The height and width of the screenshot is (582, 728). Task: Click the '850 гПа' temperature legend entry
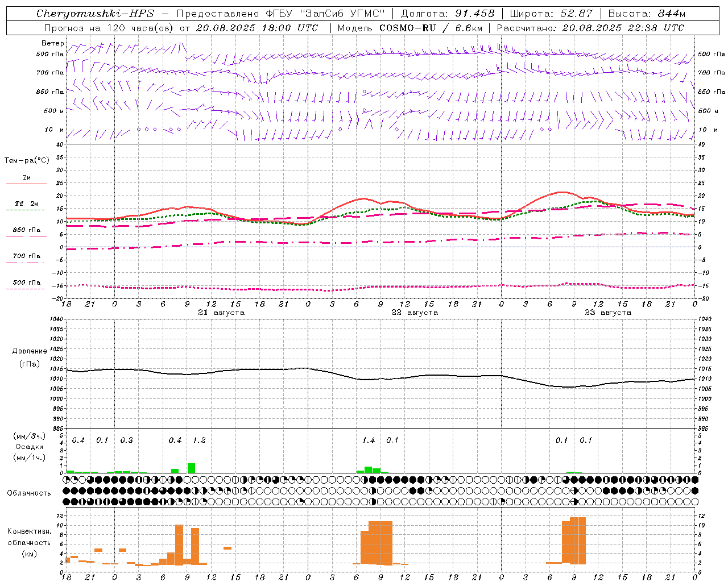(x=27, y=230)
